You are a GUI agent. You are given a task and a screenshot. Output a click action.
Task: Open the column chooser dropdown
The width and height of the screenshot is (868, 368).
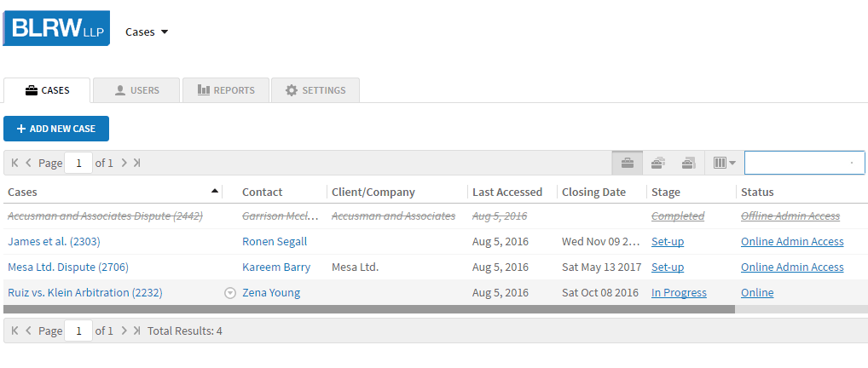[x=724, y=163]
